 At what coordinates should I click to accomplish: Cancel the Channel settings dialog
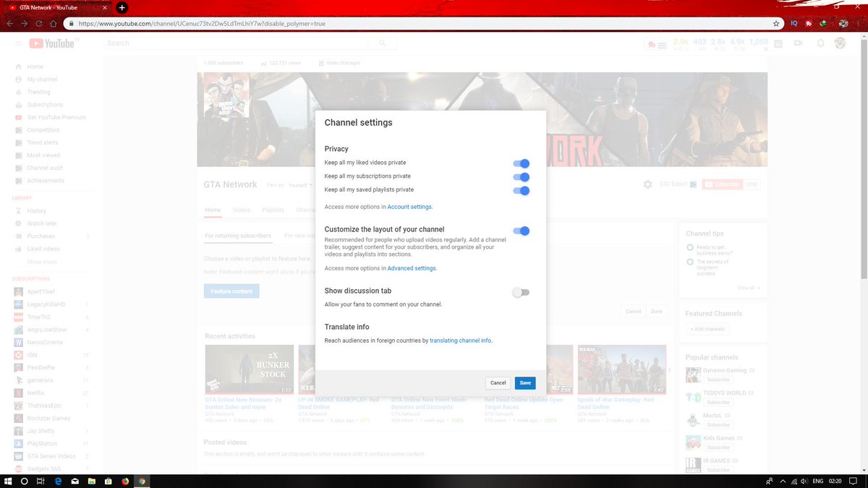[498, 382]
